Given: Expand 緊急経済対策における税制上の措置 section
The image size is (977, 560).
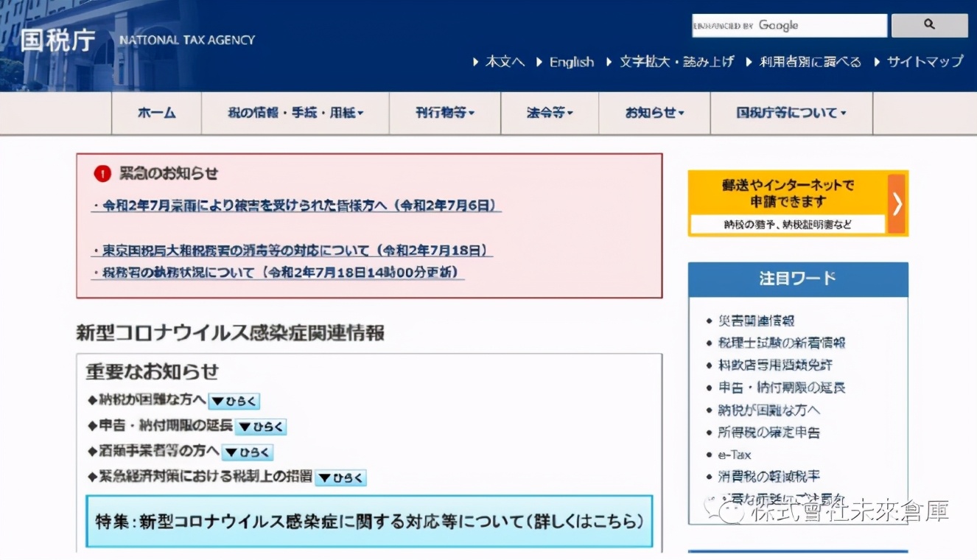Looking at the screenshot, I should [x=340, y=477].
